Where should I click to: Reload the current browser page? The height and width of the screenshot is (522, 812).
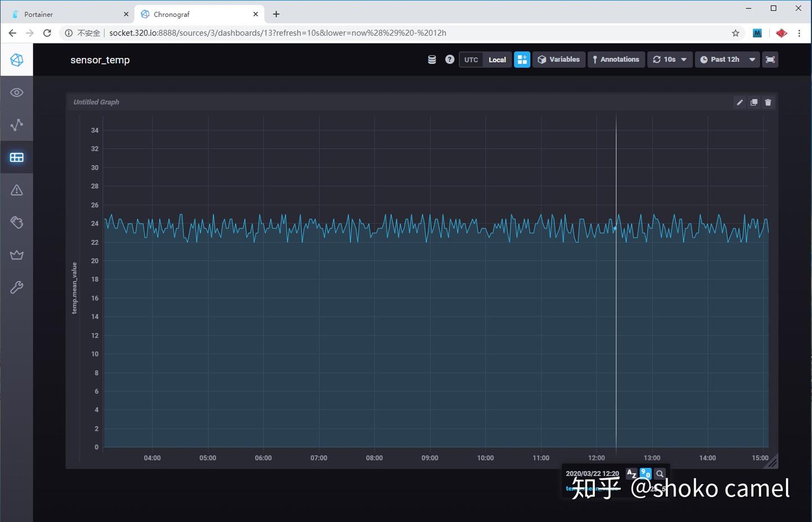[47, 33]
